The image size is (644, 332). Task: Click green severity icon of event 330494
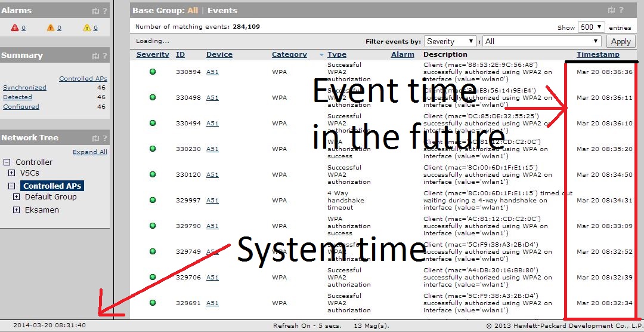(153, 123)
